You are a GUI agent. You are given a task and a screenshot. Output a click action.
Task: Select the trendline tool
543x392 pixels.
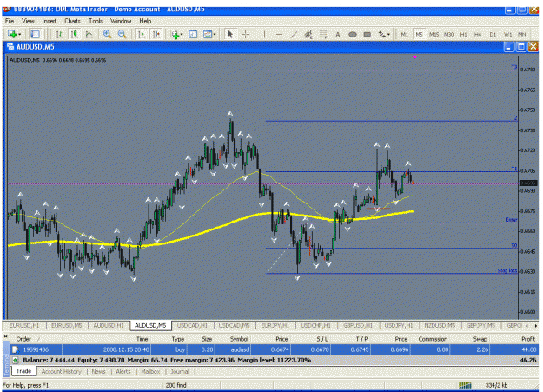294,34
